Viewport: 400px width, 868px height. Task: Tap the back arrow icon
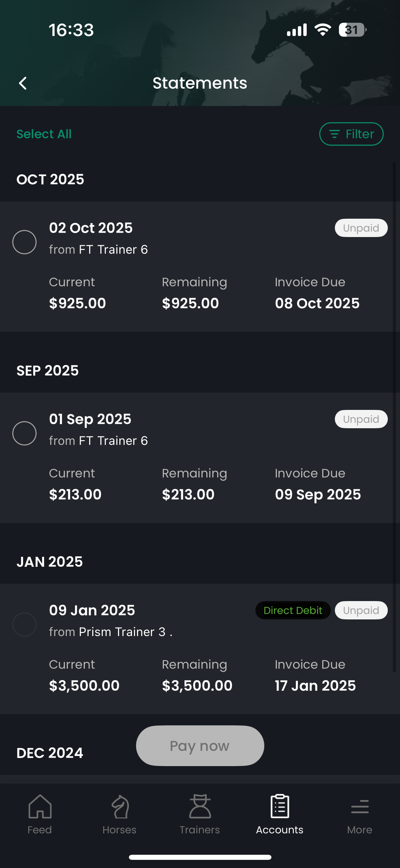pyautogui.click(x=23, y=83)
